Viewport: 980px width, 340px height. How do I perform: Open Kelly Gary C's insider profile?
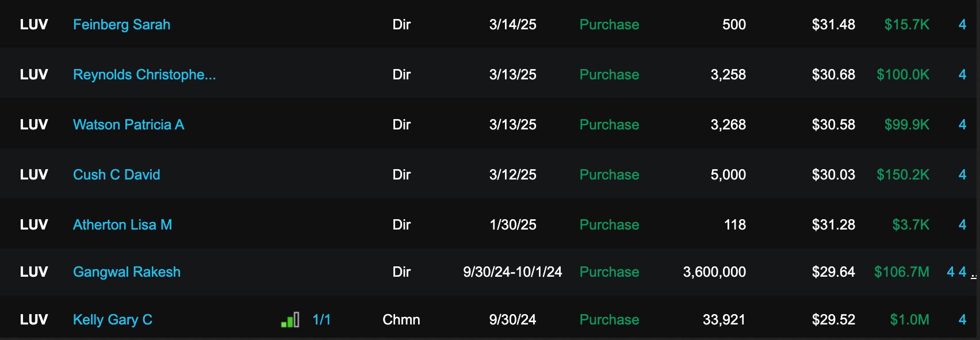click(113, 320)
